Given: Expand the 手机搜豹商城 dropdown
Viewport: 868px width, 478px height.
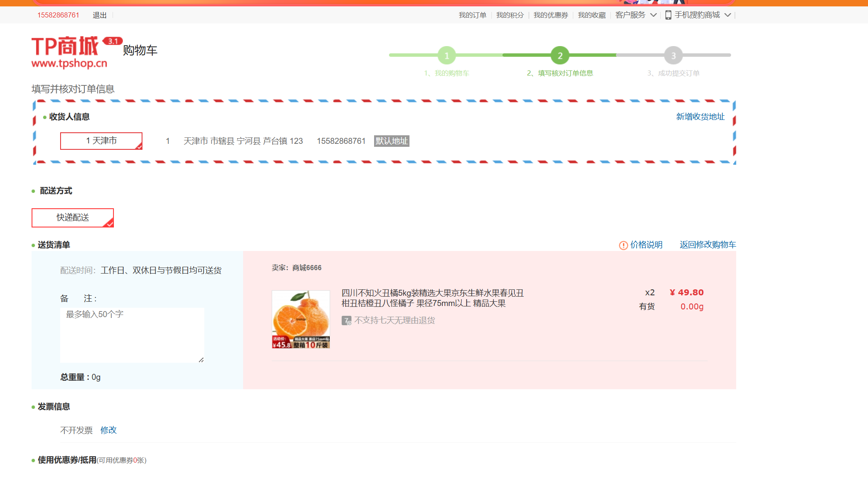Looking at the screenshot, I should pyautogui.click(x=728, y=15).
